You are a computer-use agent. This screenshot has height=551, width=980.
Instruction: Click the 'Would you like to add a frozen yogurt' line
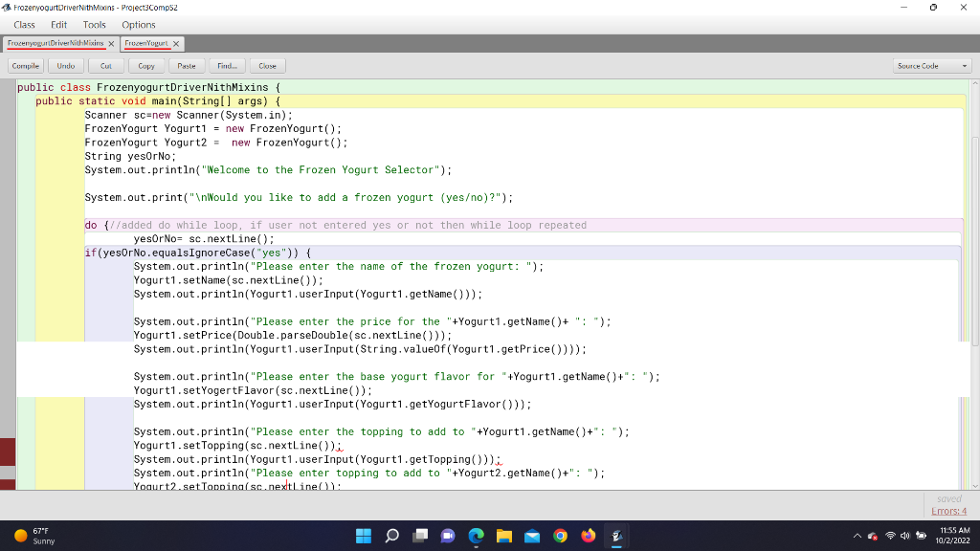pyautogui.click(x=299, y=197)
